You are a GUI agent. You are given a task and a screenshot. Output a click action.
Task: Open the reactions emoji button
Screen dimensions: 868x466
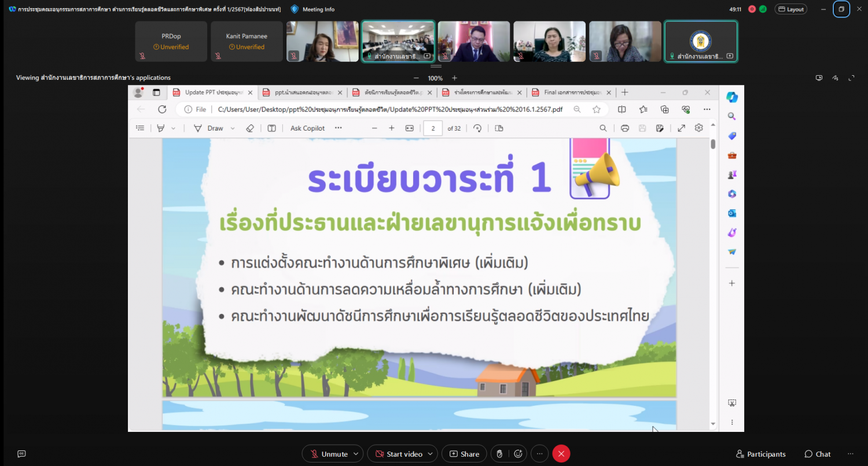point(518,454)
